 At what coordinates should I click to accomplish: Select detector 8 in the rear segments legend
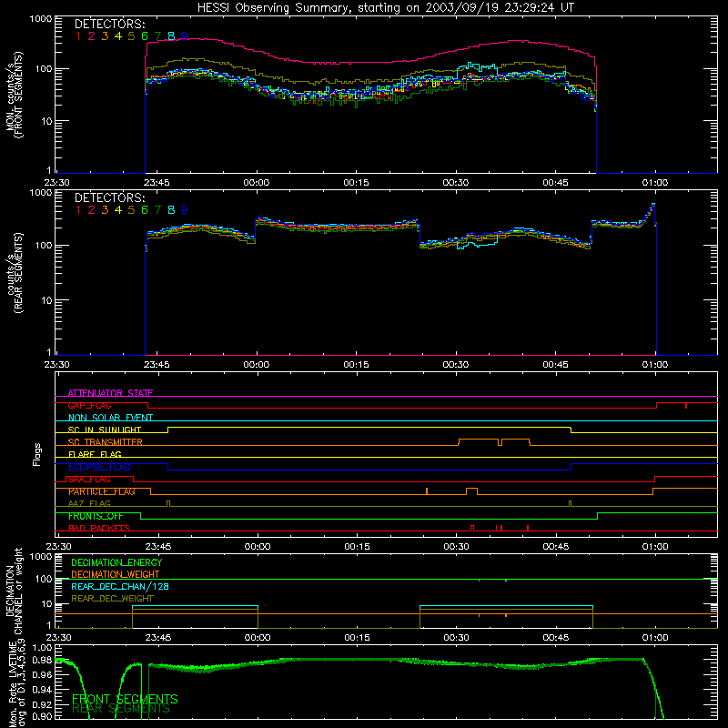pos(171,210)
